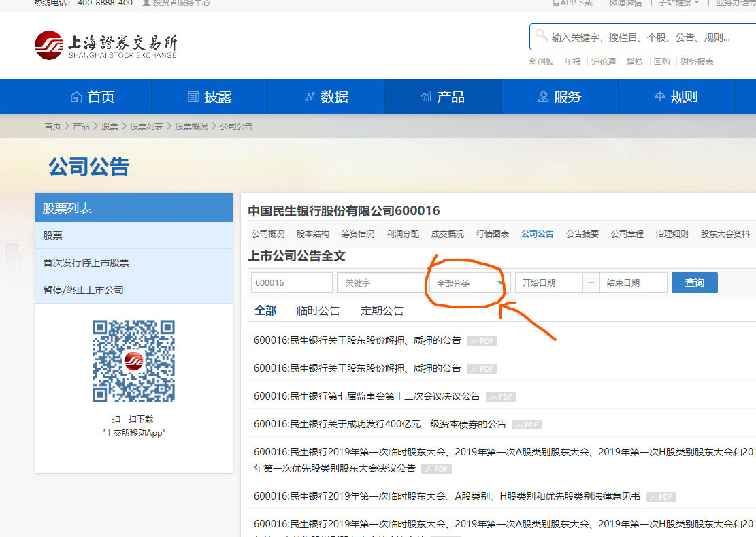Open the 产品 navigation menu
Screen dimensions: 756x537
pos(443,97)
